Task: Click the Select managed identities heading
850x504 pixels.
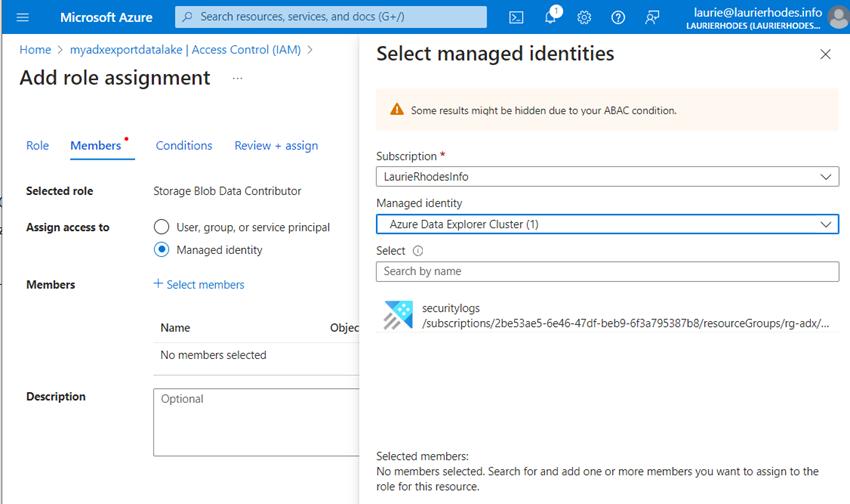Action: tap(495, 54)
